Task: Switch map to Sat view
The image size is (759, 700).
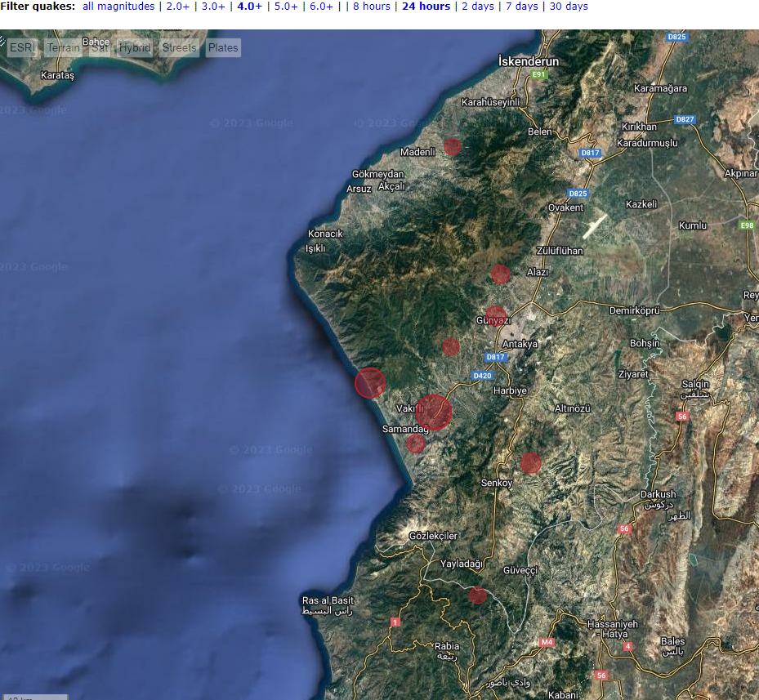Action: pyautogui.click(x=100, y=47)
